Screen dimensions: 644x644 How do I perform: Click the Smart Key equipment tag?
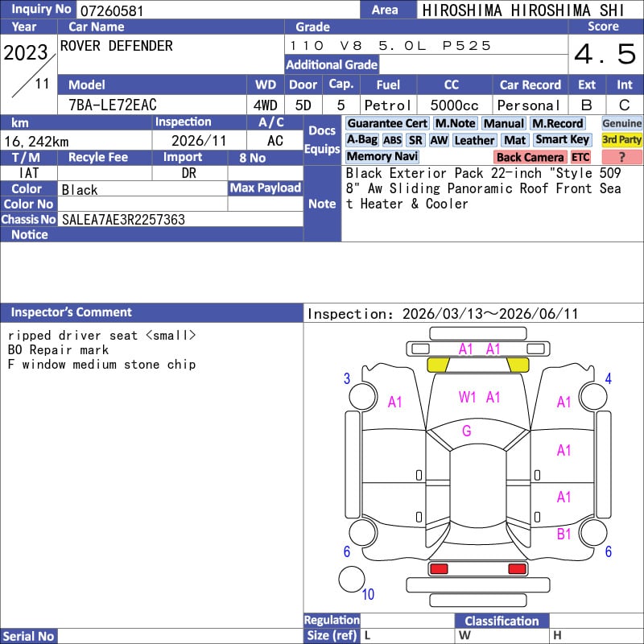[x=562, y=140]
